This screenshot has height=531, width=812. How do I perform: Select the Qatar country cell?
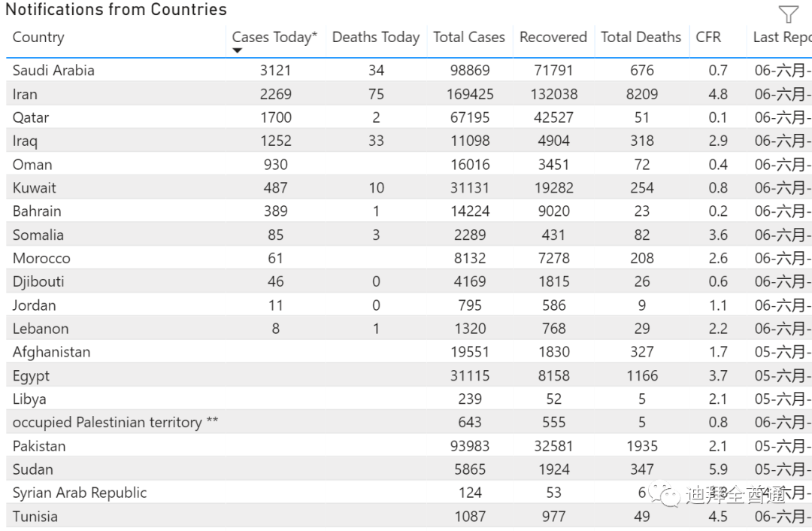pyautogui.click(x=31, y=117)
